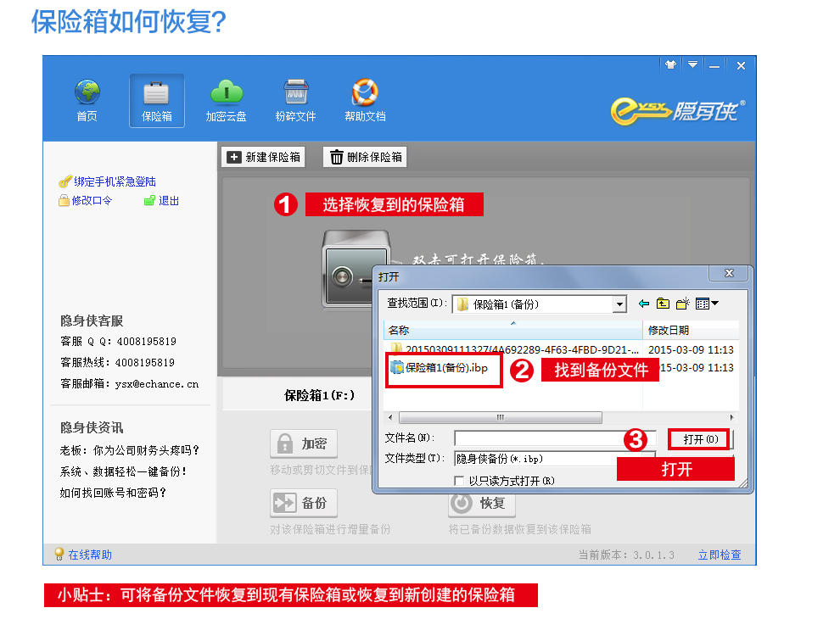This screenshot has width=840, height=619.
Task: Open the 首页 home tab
Action: [87, 101]
